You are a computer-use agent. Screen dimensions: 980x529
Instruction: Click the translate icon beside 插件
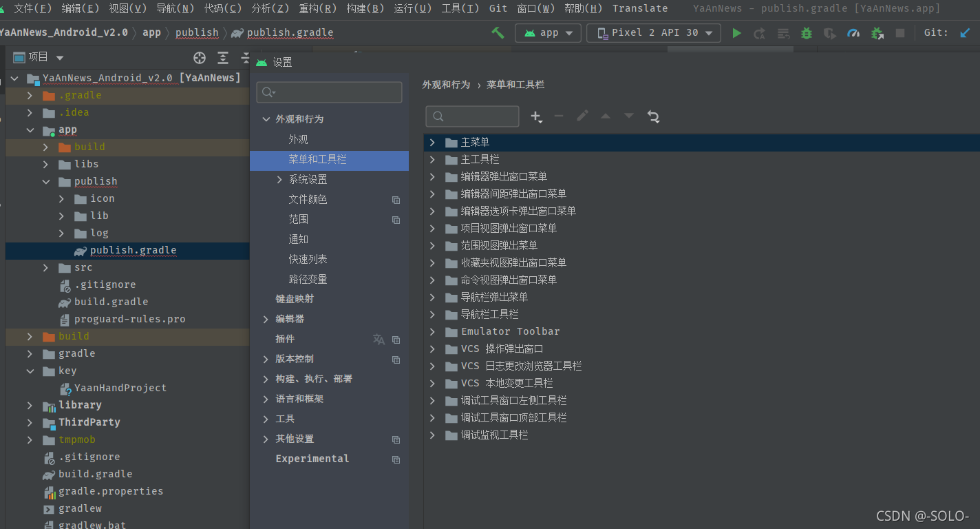379,340
